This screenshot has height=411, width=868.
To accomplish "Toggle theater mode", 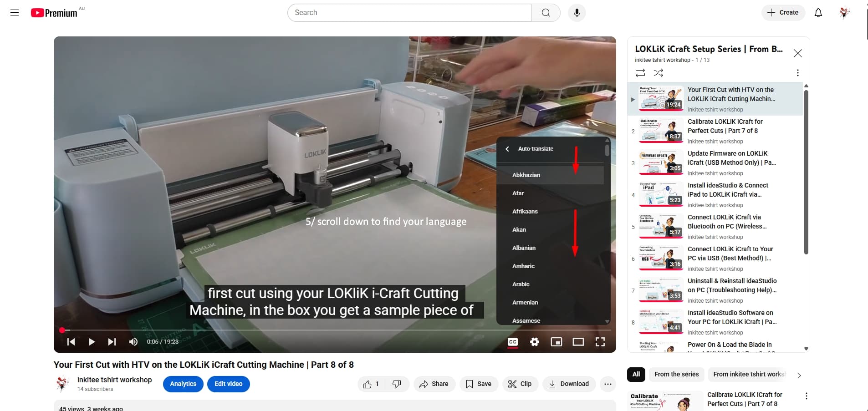I will (578, 342).
